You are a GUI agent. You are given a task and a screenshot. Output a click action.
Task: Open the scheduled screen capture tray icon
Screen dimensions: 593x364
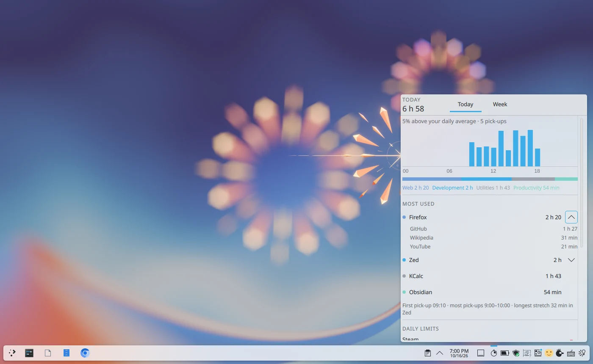(x=538, y=353)
